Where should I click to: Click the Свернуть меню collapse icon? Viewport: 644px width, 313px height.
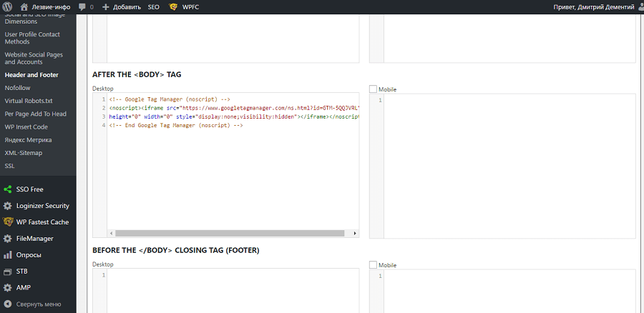click(8, 304)
